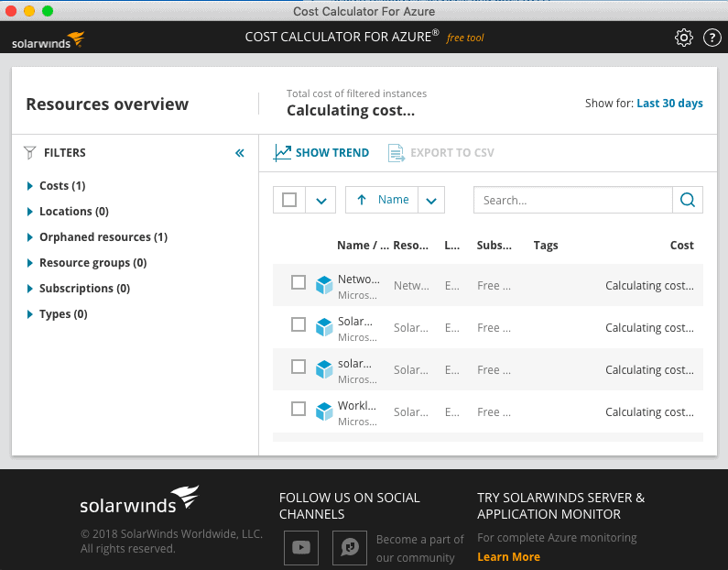Expand the Orphaned resources (1) filter

tap(97, 237)
